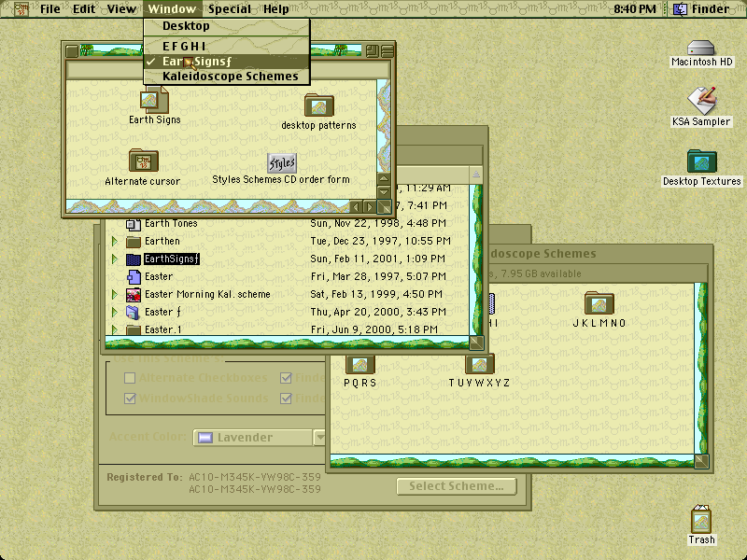Choose checked EarthSignsƒ item in Window menu
This screenshot has height=560, width=747.
pos(227,62)
